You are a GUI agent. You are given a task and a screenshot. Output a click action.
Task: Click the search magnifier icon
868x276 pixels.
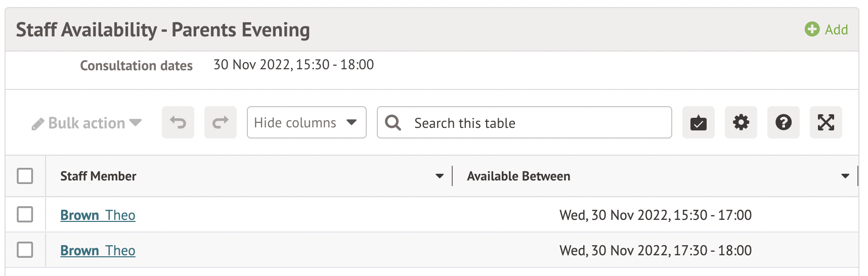[x=393, y=122]
